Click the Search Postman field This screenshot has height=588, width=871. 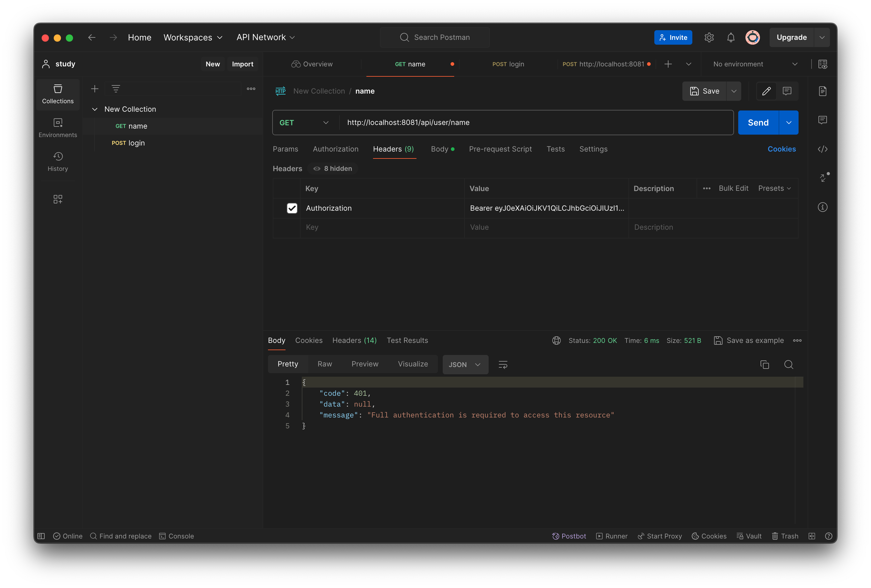click(435, 37)
